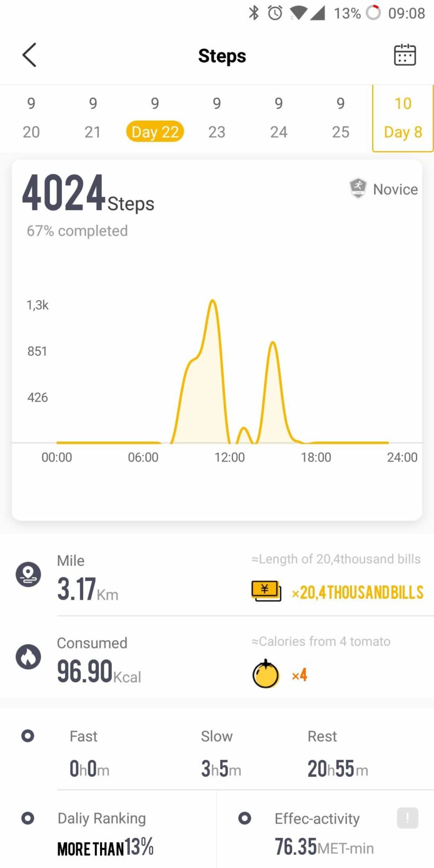Open the calendar date picker
434x868 pixels.
click(405, 55)
